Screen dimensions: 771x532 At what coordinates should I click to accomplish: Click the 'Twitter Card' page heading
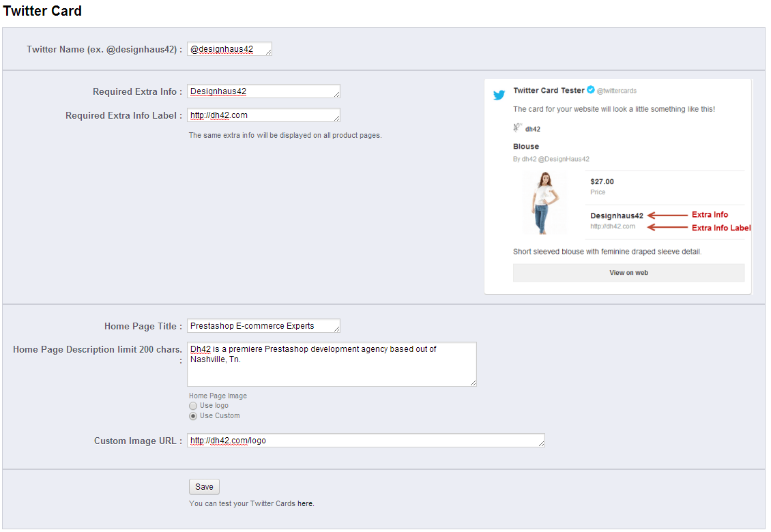[42, 11]
